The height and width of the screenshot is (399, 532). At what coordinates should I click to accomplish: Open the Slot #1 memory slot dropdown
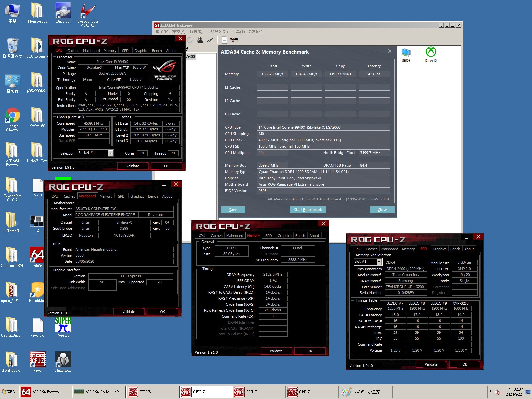point(379,262)
